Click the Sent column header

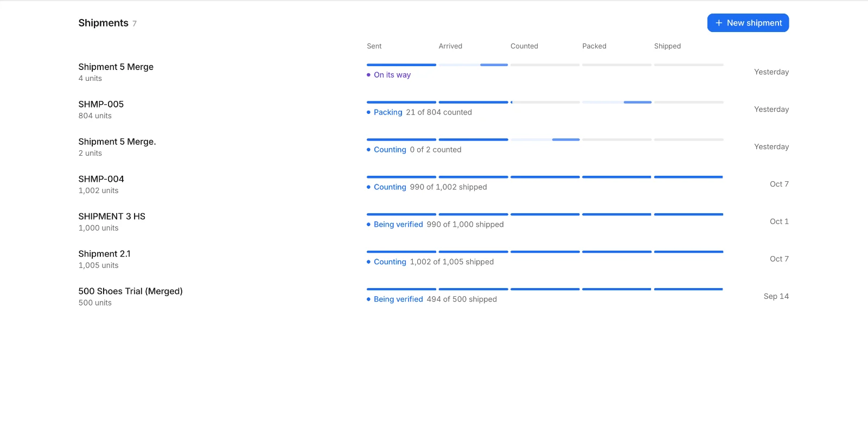tap(374, 46)
